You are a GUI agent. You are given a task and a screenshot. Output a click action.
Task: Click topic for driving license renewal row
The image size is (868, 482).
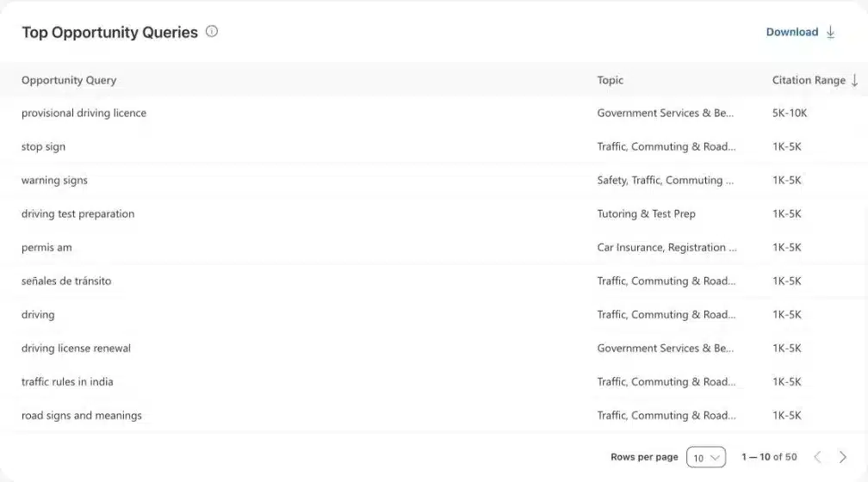coord(665,348)
